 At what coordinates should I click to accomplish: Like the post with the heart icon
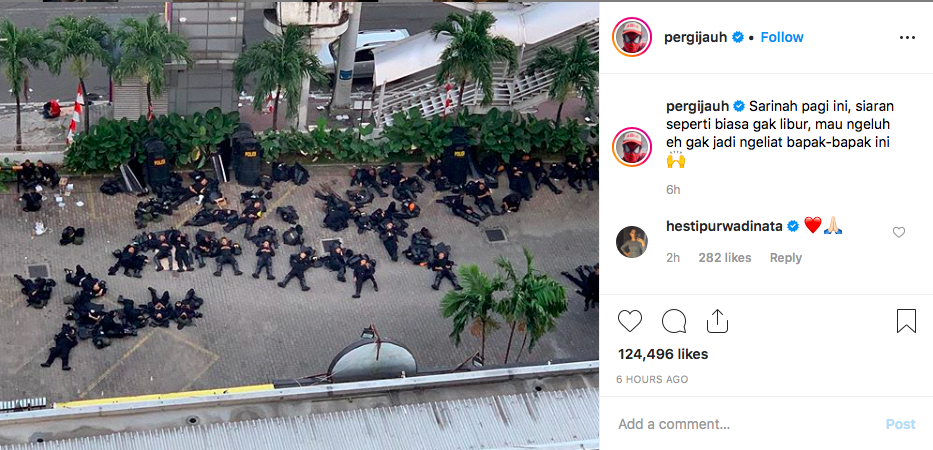[x=630, y=321]
